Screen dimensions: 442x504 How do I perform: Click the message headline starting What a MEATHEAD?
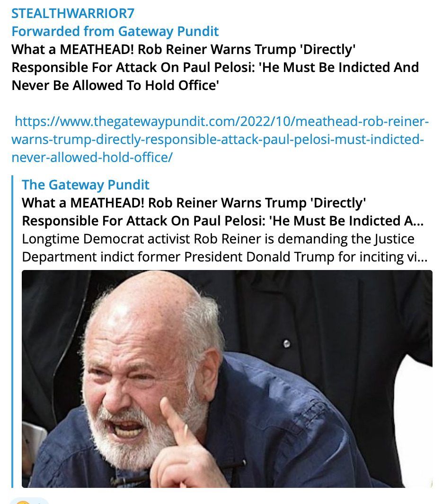coord(215,67)
